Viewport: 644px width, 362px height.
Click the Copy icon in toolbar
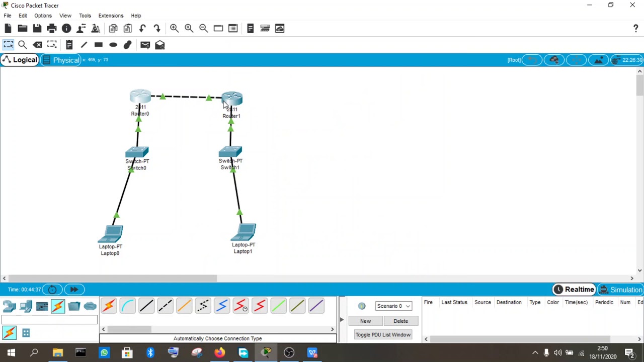113,29
